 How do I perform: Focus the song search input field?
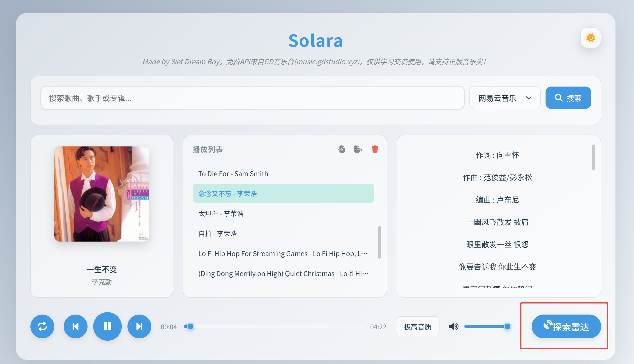[x=252, y=98]
